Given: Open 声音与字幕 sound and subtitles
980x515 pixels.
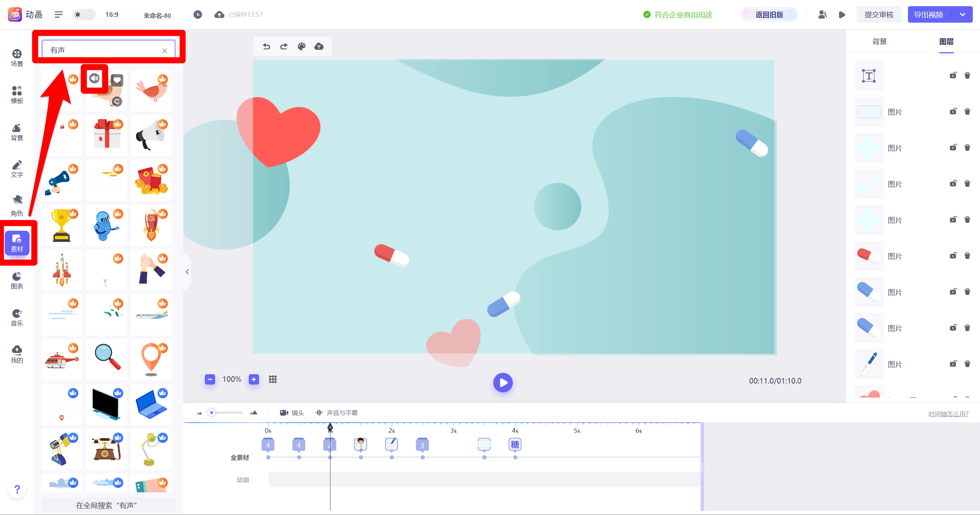Looking at the screenshot, I should [337, 413].
